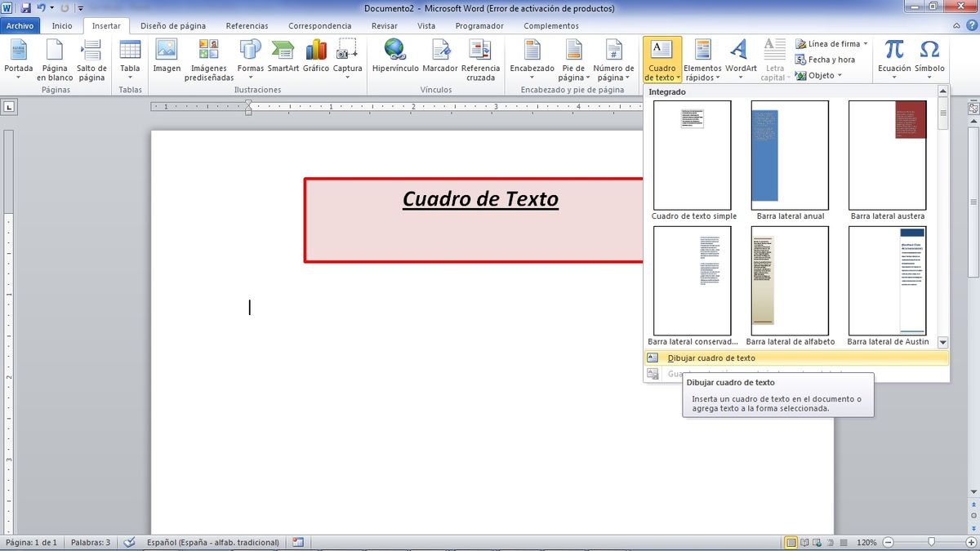
Task: Insert a SmartArt graphic
Action: pos(283,55)
